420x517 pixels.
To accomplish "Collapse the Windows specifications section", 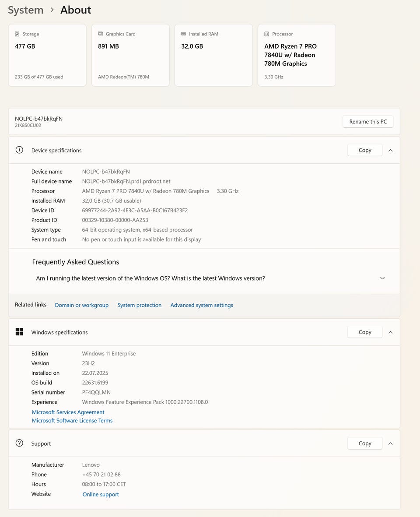I will pos(391,332).
